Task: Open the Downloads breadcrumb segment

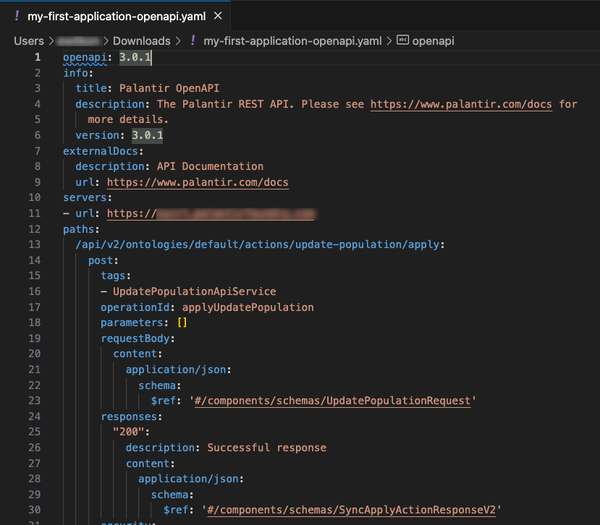Action: click(x=142, y=41)
